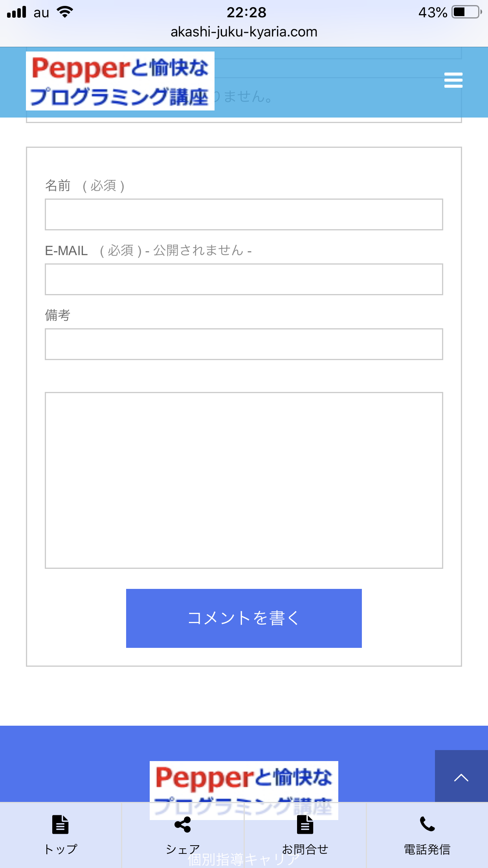
Task: Select the お問合せ tab label
Action: click(305, 850)
